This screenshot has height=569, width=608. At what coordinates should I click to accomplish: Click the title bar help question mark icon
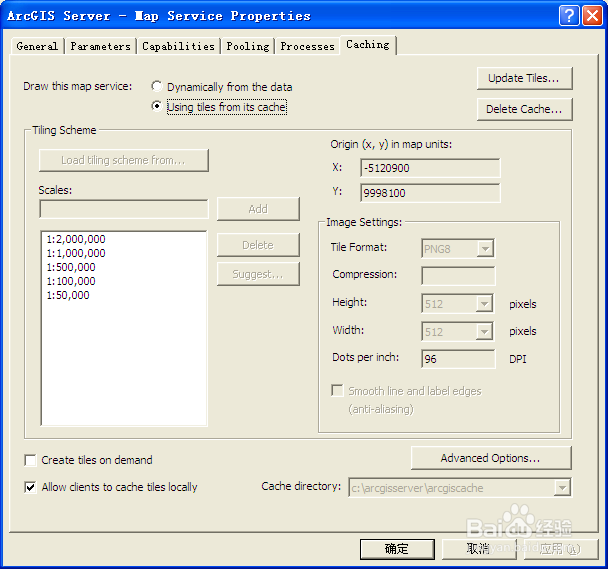tap(569, 16)
